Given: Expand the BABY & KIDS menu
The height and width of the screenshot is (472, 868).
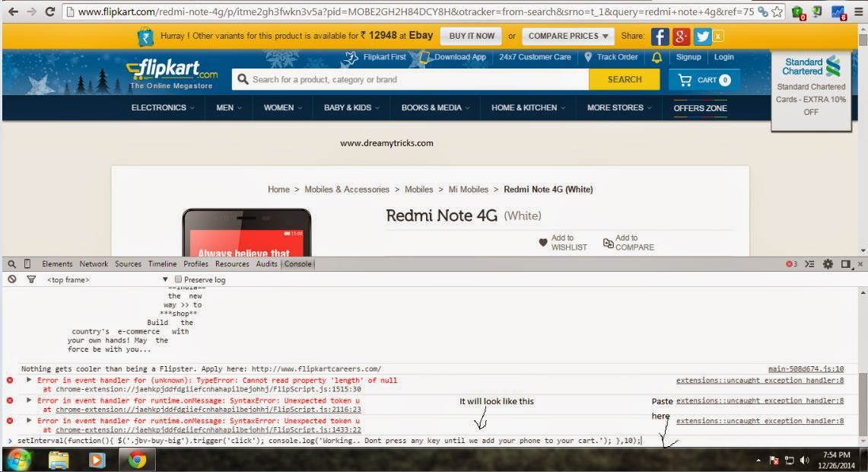Looking at the screenshot, I should [x=351, y=107].
